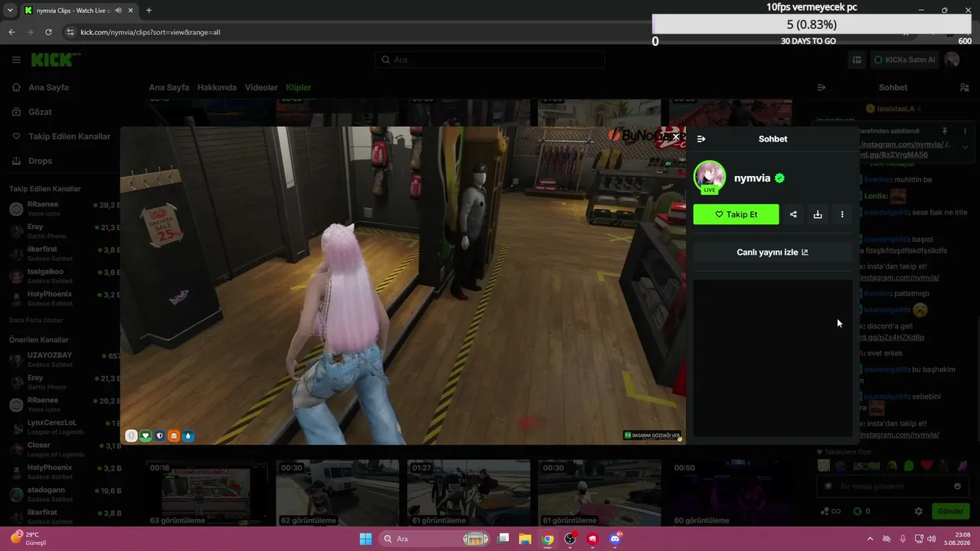Open ilkerfirat in followed channels
The image size is (980, 551).
coord(63,253)
